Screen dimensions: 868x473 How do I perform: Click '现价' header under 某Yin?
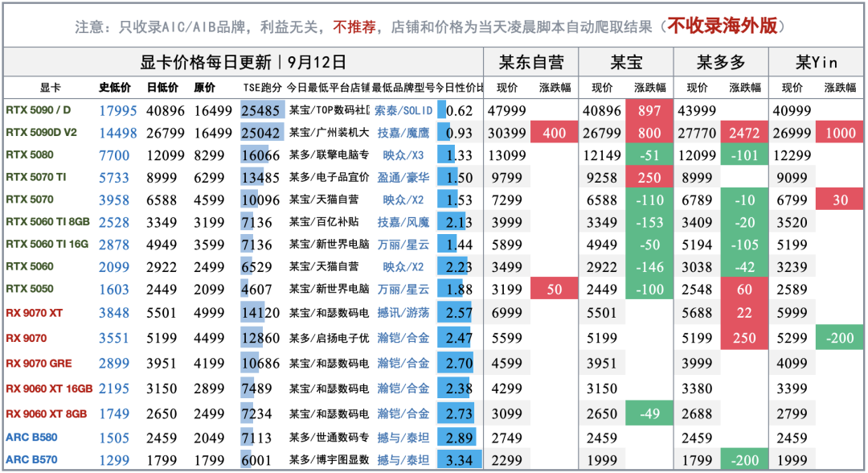[792, 88]
